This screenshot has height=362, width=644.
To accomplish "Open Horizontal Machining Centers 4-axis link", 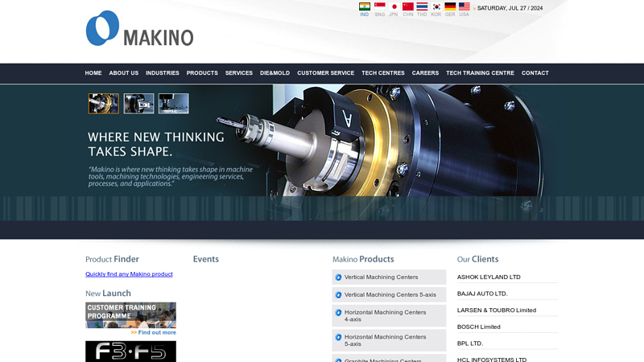I will pyautogui.click(x=386, y=315).
